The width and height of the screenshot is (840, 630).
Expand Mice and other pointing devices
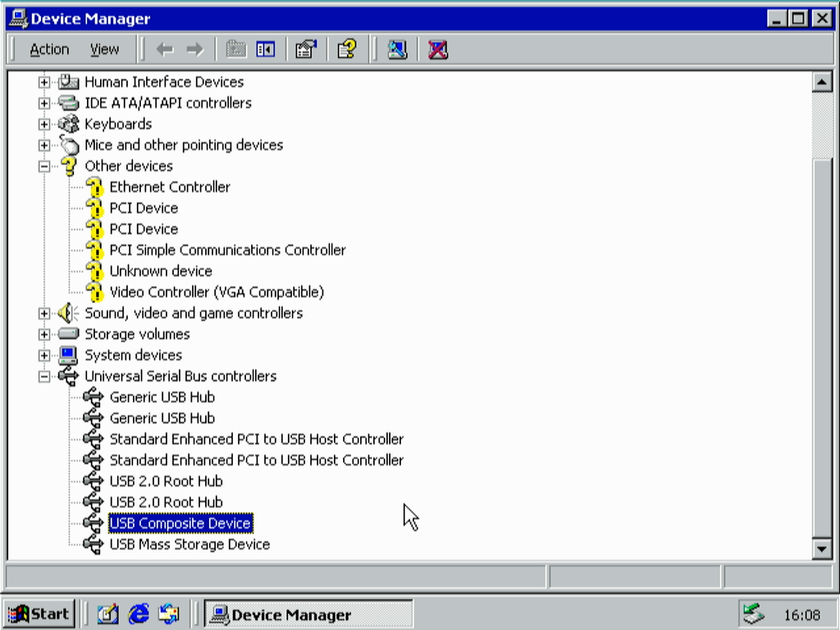click(44, 145)
